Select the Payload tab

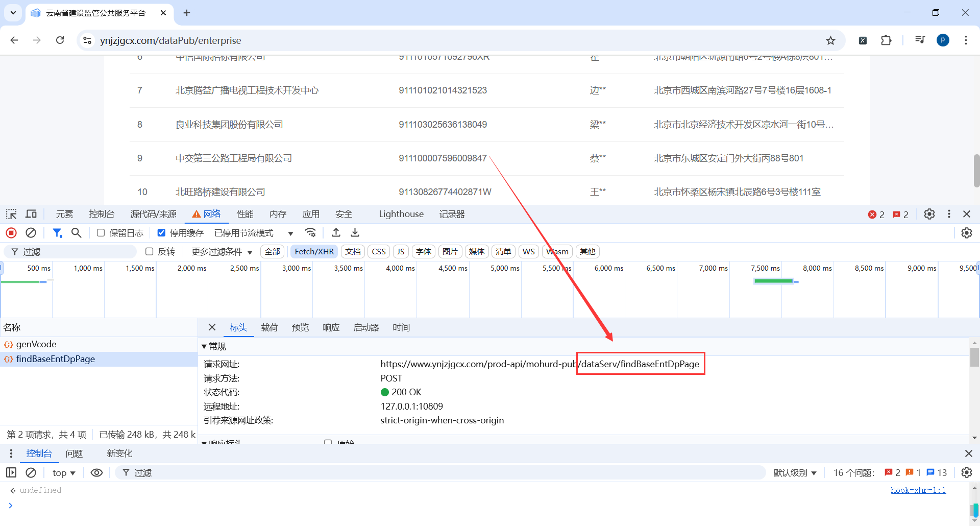click(269, 327)
